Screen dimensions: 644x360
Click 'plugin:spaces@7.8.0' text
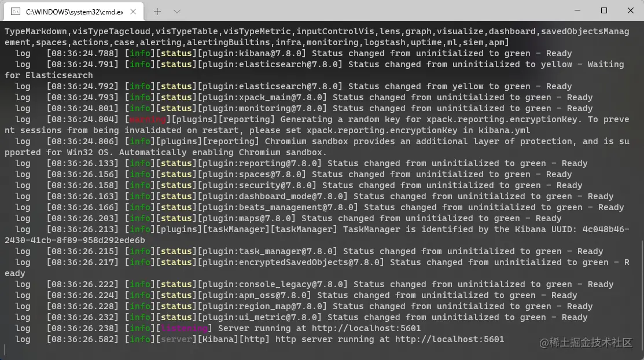click(x=252, y=175)
